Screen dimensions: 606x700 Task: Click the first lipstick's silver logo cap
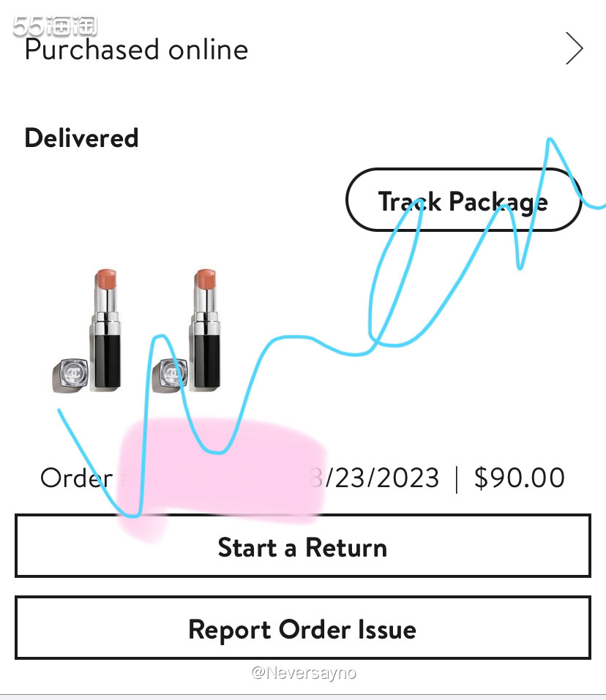70,375
